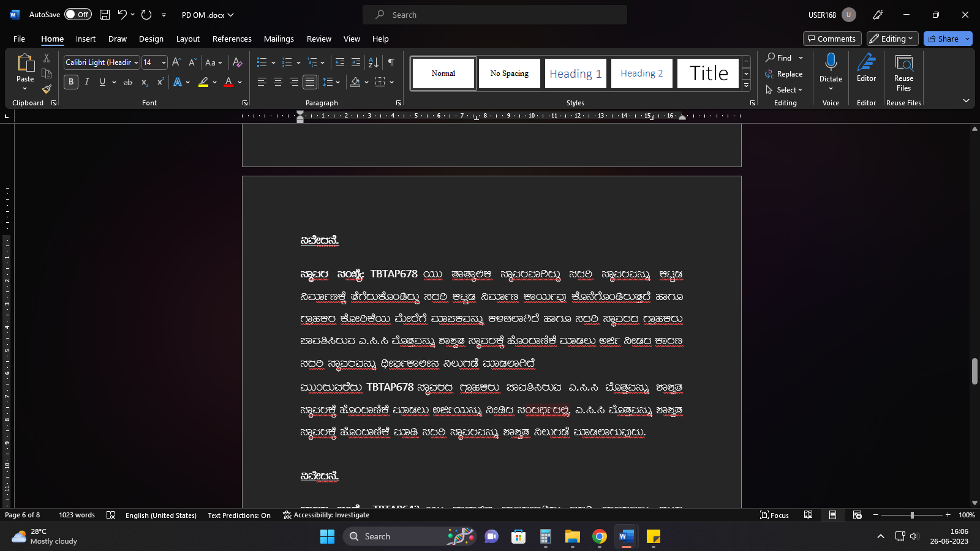Open the font size dropdown
This screenshot has height=551, width=980.
(164, 62)
